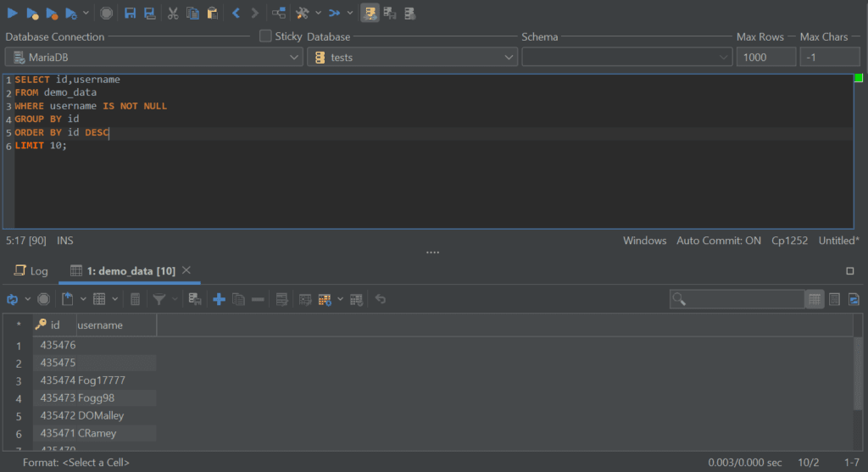Click the play icon with gear badge
868x472 pixels.
(71, 14)
